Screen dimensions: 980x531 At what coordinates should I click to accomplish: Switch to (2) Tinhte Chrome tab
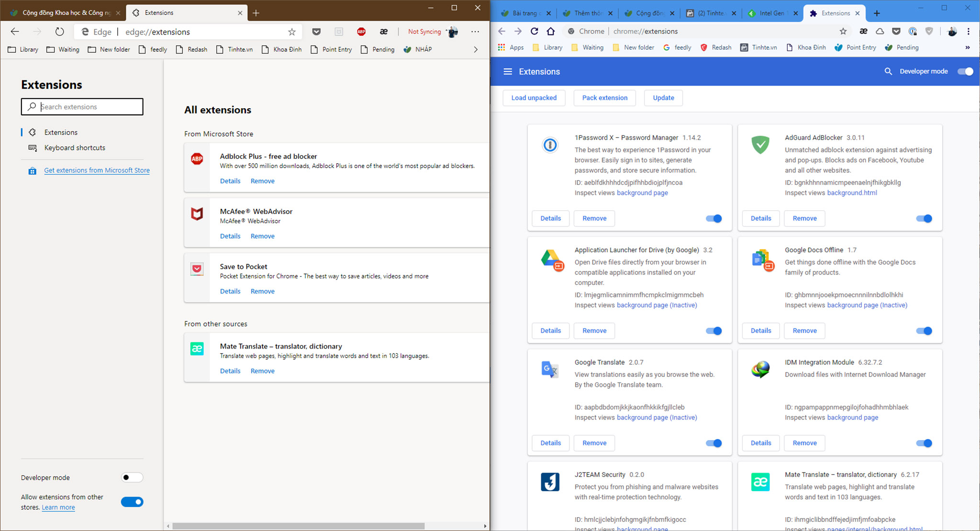pyautogui.click(x=711, y=13)
